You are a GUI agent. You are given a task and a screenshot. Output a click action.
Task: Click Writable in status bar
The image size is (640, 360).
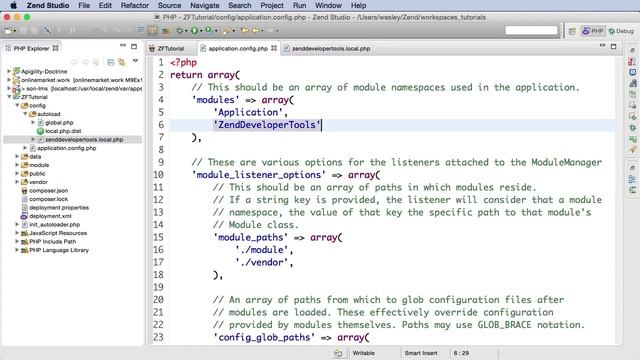[363, 353]
